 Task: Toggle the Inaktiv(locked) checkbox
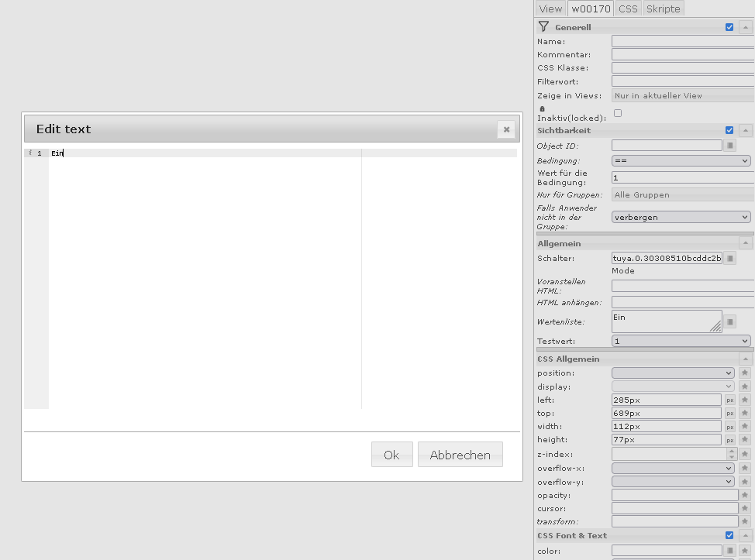click(618, 113)
